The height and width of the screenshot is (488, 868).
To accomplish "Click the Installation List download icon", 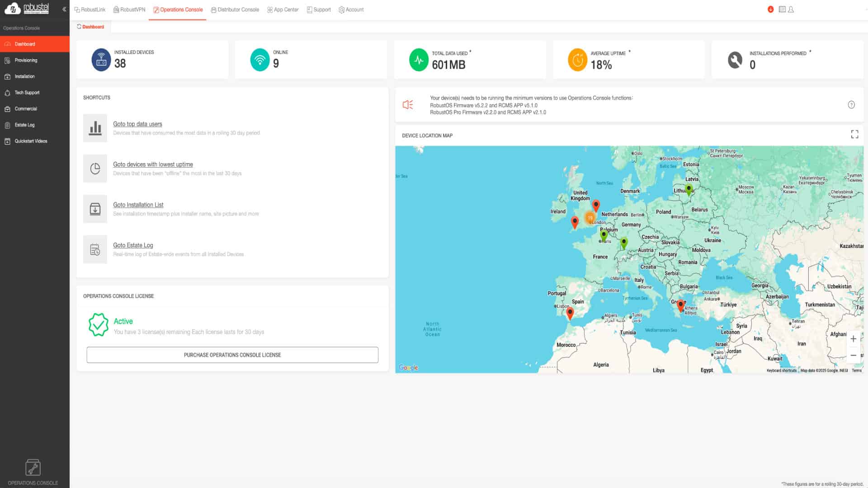I will coord(95,209).
